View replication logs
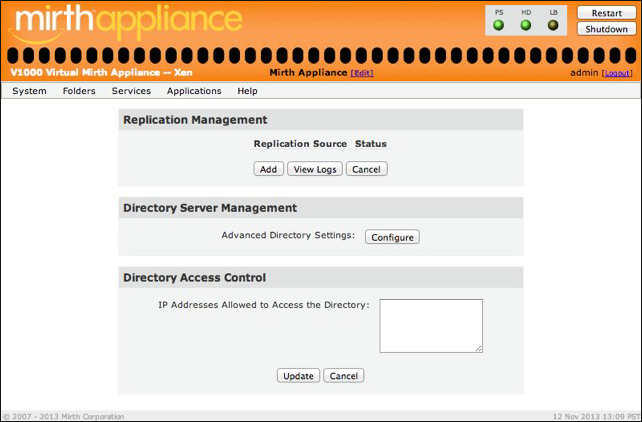The image size is (642, 422). (315, 169)
